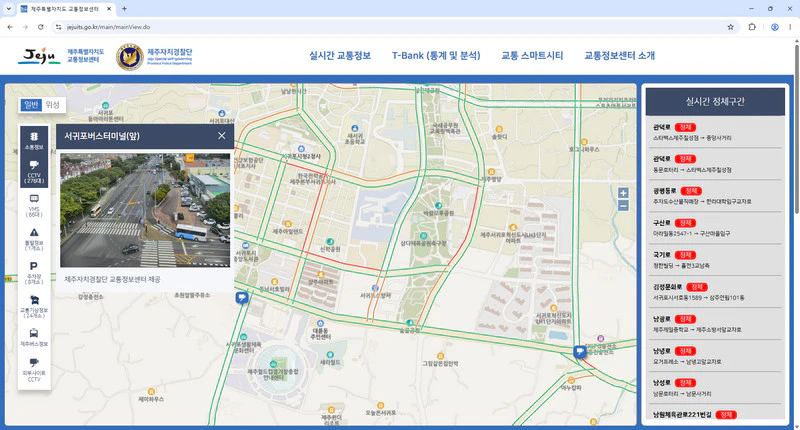
Task: Toggle the CCTV (278대) layer button
Action: point(34,171)
